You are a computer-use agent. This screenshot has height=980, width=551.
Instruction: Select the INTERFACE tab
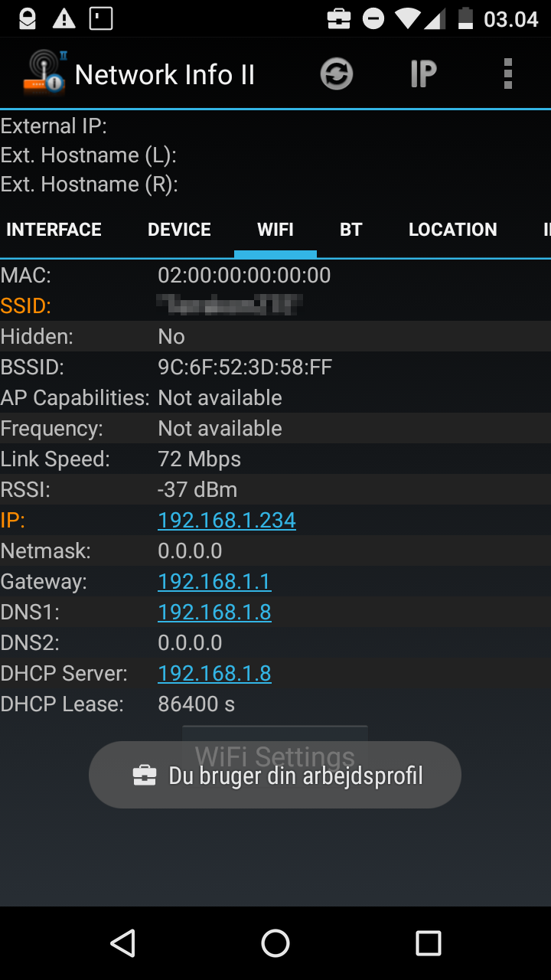click(x=53, y=229)
